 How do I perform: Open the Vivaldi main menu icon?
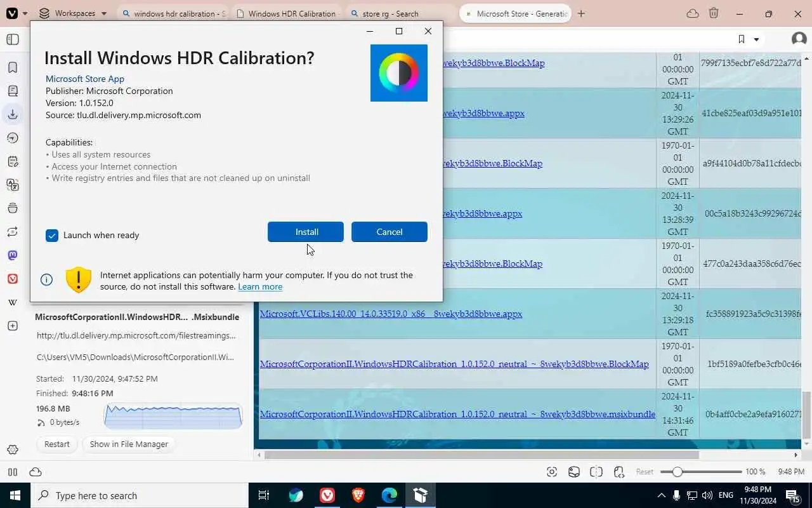tap(11, 13)
